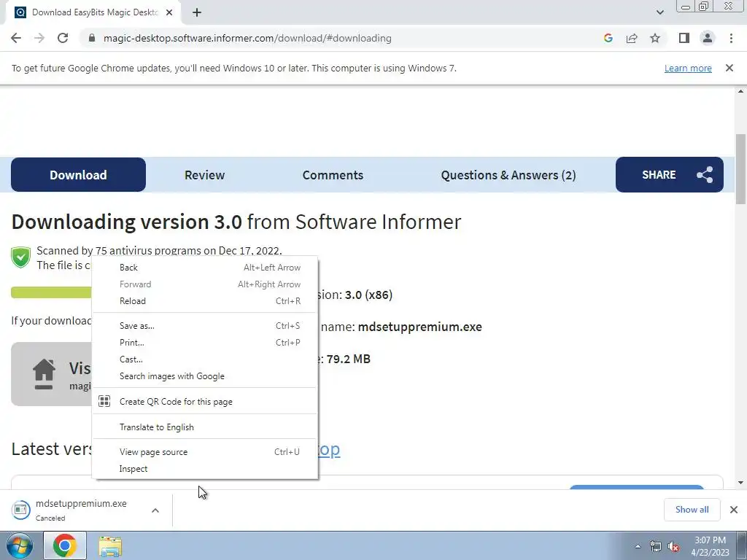Follow the Learn more link
The width and height of the screenshot is (747, 560).
click(688, 68)
